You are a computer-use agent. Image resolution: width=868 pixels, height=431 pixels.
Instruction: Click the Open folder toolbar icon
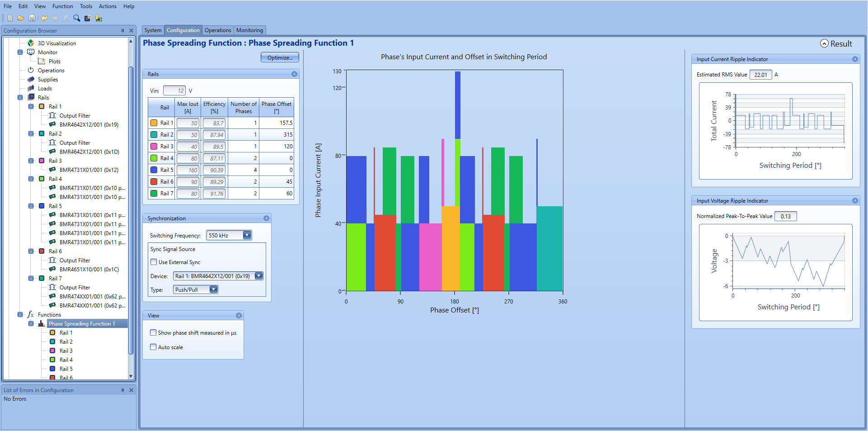tap(21, 18)
